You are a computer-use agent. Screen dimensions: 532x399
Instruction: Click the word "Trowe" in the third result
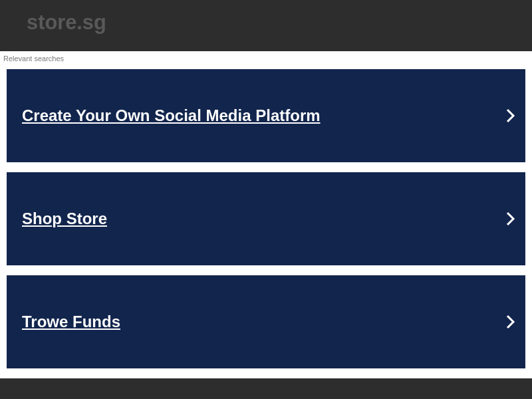click(x=45, y=322)
